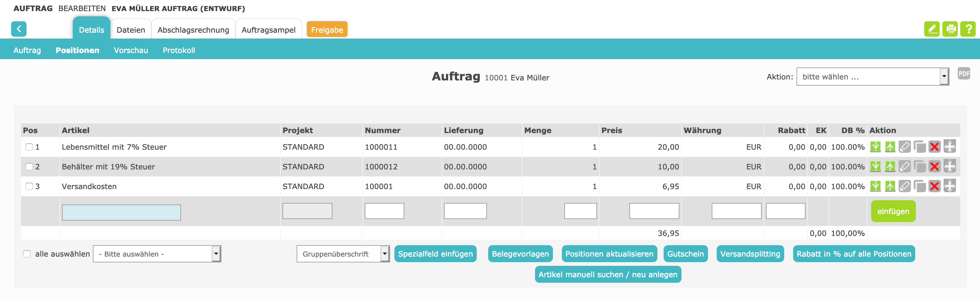The image size is (980, 300).
Task: Move Versandkosten position up with green arrow
Action: click(890, 186)
